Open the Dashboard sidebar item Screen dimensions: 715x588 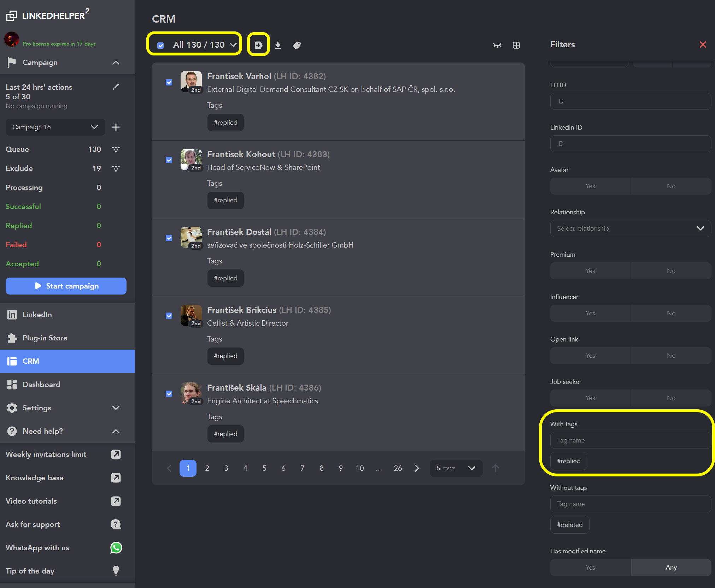68,385
